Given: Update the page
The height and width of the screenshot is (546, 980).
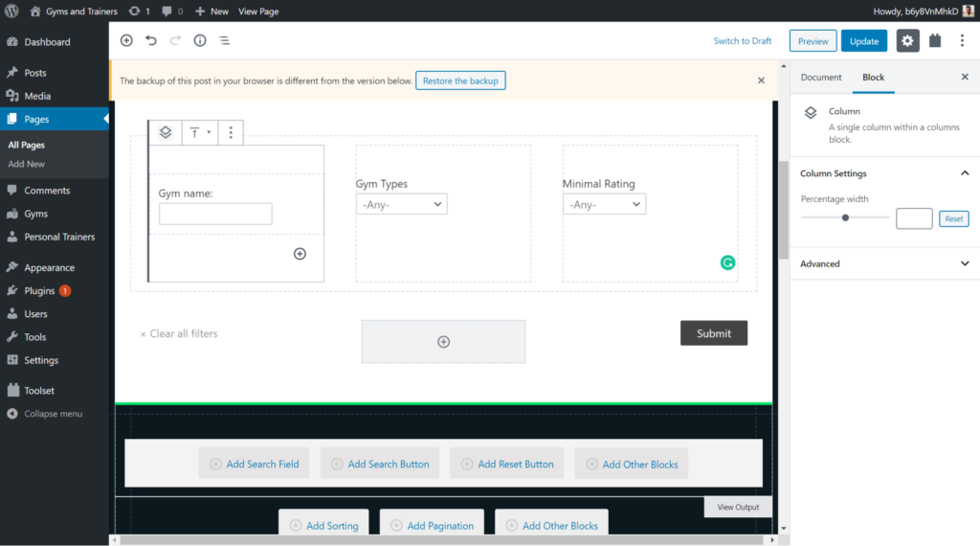Looking at the screenshot, I should coord(864,40).
